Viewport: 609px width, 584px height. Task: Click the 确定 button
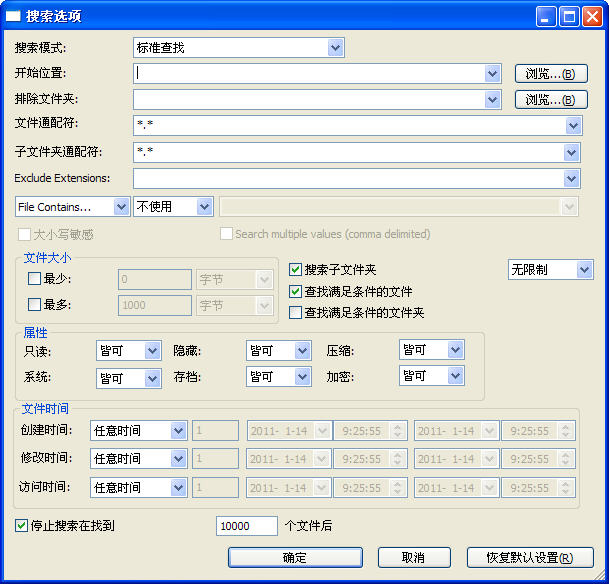tap(294, 557)
